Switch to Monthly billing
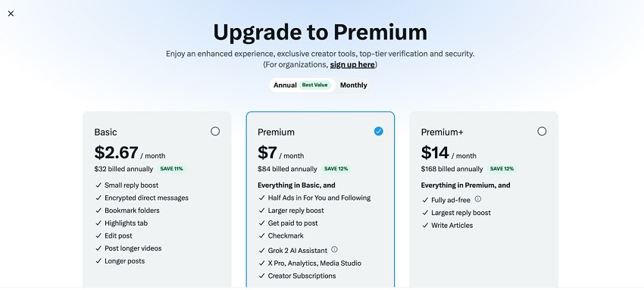This screenshot has width=644, height=290. [354, 86]
